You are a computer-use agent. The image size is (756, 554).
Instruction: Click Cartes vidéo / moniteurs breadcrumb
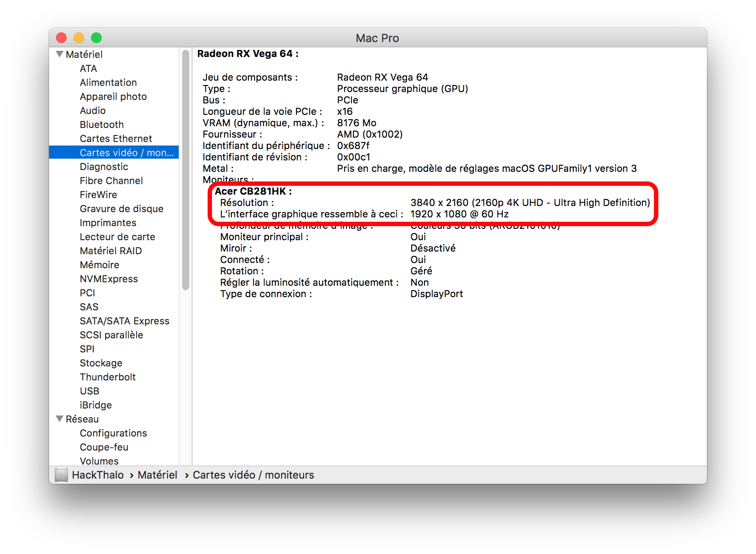tap(253, 475)
